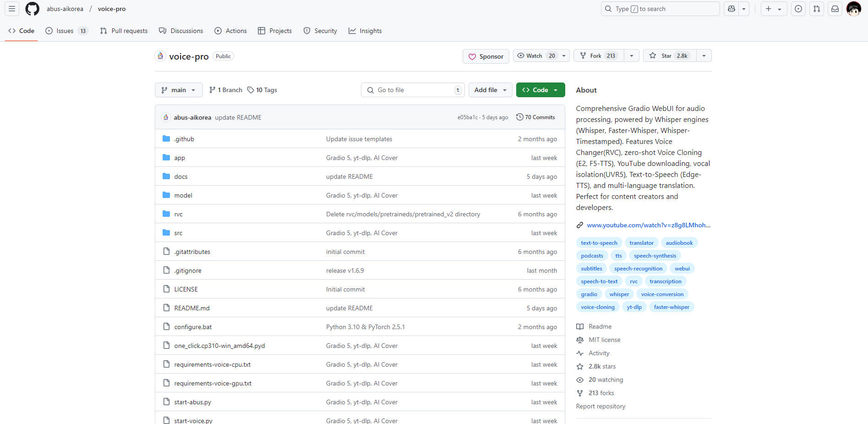
Task: Open the YouTube link in About
Action: [648, 225]
